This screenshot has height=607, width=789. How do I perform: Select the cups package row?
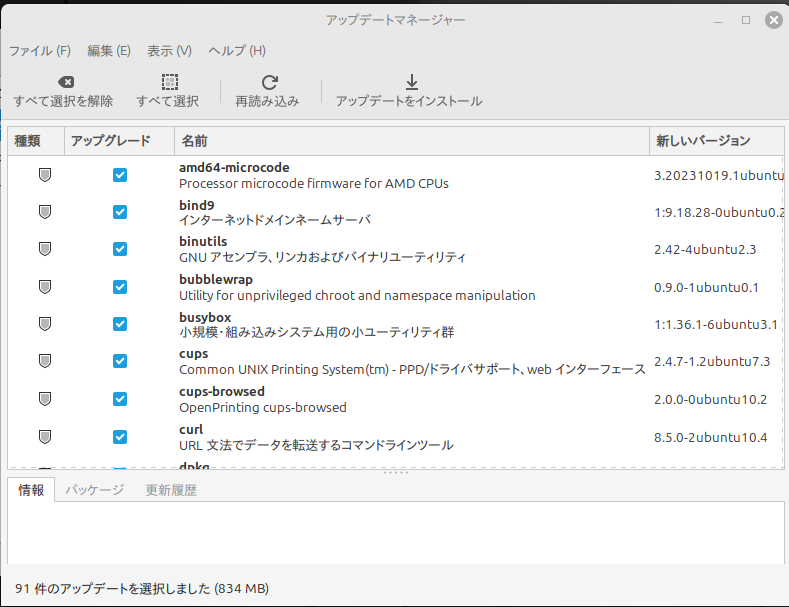pyautogui.click(x=410, y=361)
